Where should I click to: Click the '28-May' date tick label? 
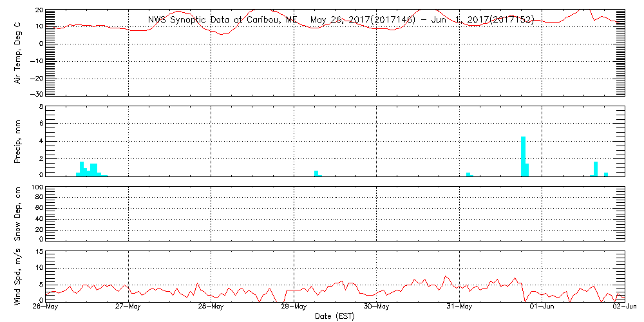pos(211,307)
